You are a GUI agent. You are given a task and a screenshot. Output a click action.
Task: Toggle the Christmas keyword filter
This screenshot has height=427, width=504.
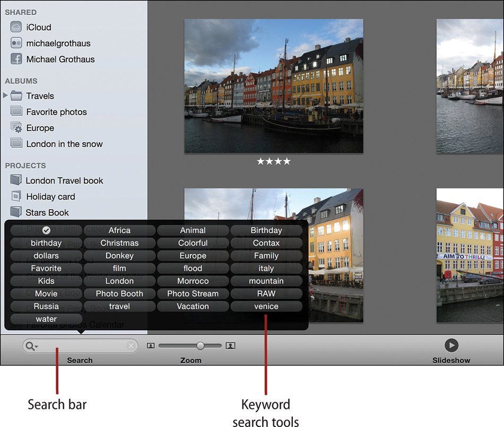119,243
